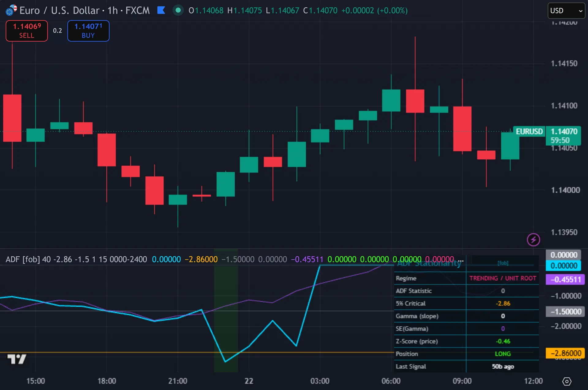Click the SE(Gamma) row label
This screenshot has width=588, height=390.
[x=412, y=329]
